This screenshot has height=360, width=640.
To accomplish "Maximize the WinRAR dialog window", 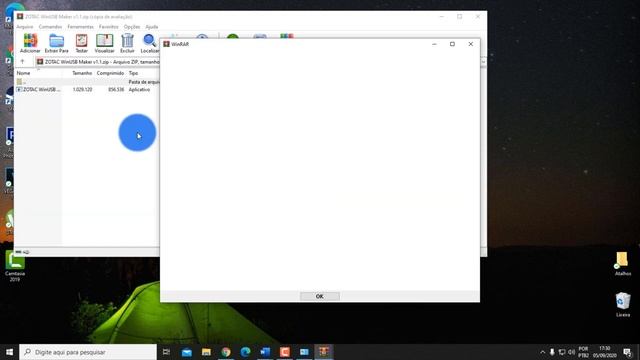I will tap(452, 44).
